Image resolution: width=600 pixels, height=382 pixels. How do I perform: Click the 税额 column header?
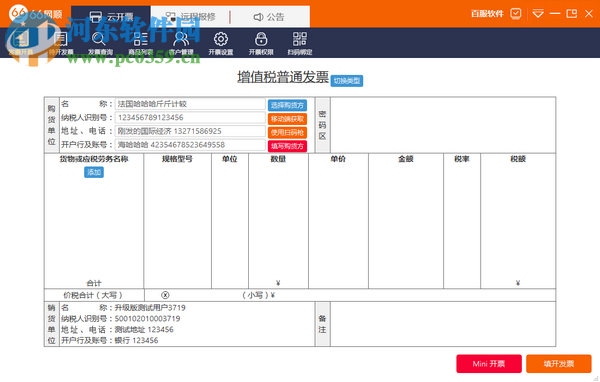[x=518, y=159]
